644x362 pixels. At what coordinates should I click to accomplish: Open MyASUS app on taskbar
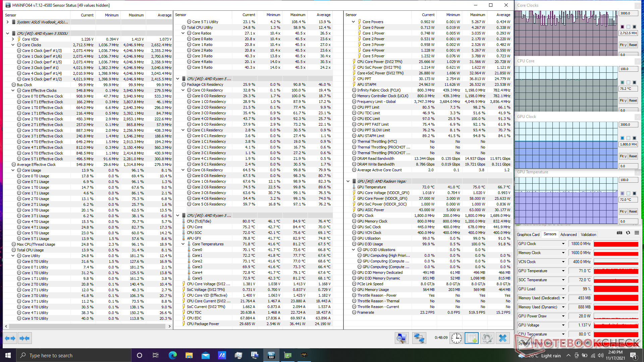[222, 355]
